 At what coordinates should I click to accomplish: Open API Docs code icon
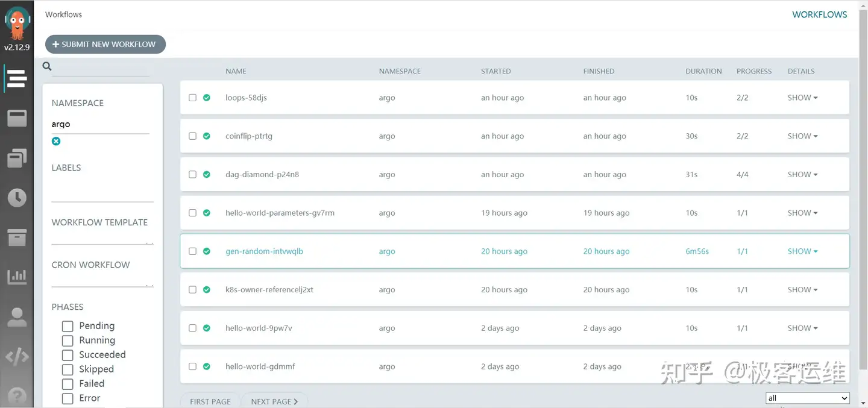pyautogui.click(x=17, y=357)
